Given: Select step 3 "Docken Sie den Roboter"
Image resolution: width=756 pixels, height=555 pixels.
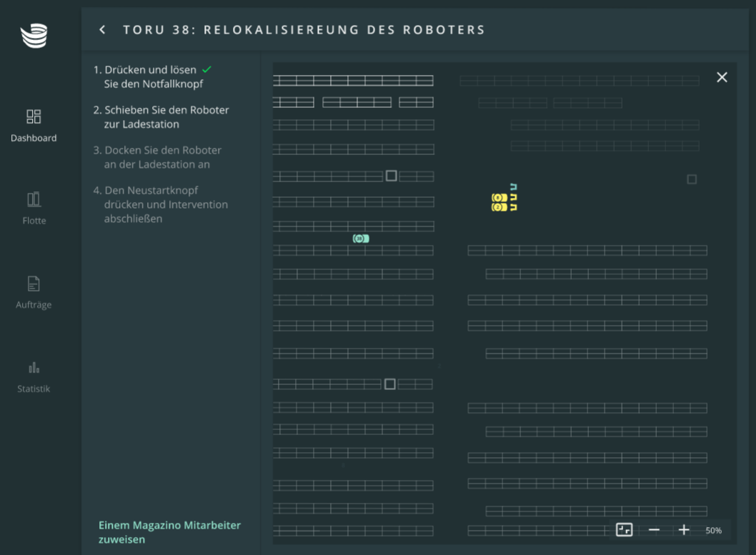Looking at the screenshot, I should [x=162, y=157].
